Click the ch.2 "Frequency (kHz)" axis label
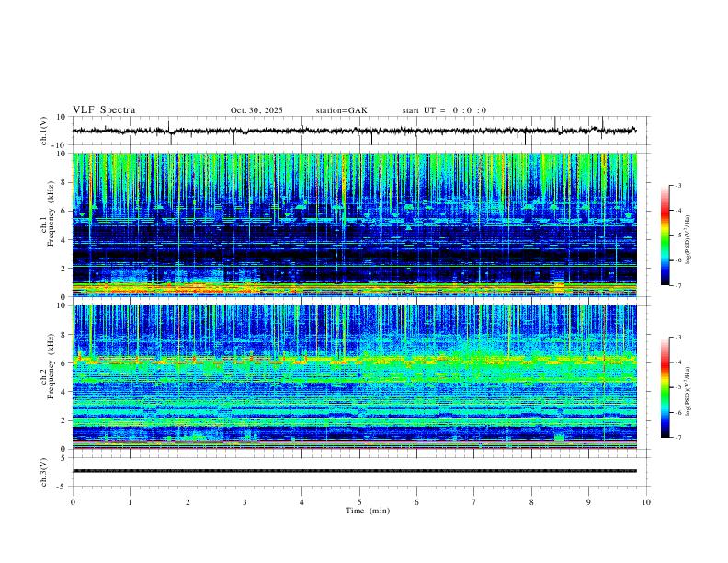Image resolution: width=728 pixels, height=563 pixels. pyautogui.click(x=51, y=366)
